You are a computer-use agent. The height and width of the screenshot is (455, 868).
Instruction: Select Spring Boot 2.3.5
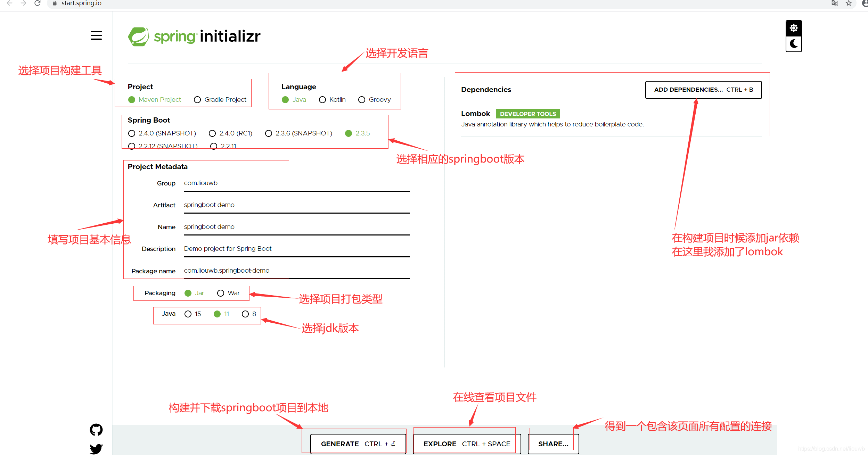click(358, 133)
